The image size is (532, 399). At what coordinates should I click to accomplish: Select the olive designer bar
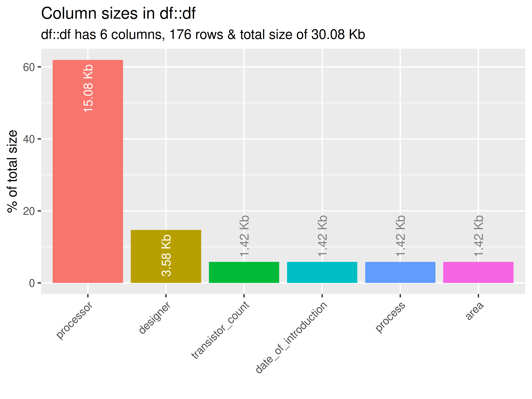point(166,256)
